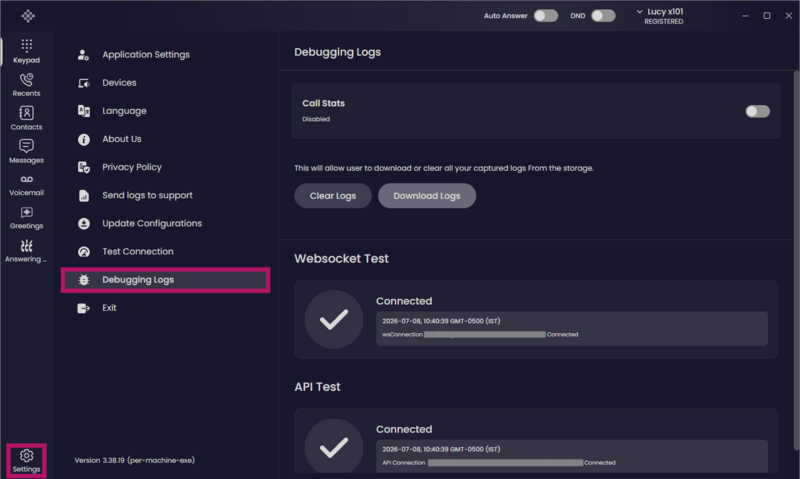Open the Answering rules section
800x479 pixels.
click(x=27, y=251)
